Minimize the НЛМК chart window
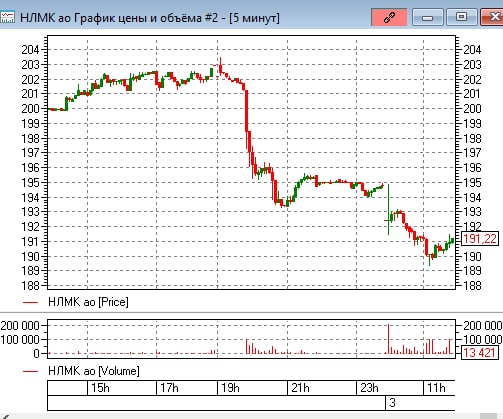Screen dimensions: 503x419 [428, 17]
